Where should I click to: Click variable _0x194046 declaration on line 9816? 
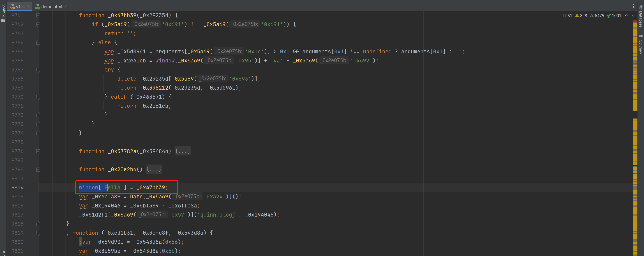106,206
